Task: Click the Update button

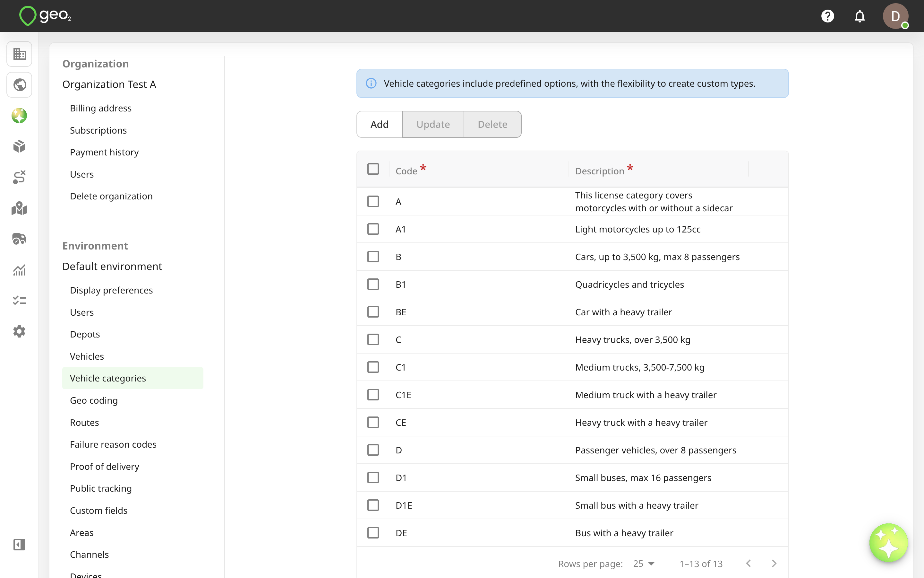Action: tap(433, 124)
